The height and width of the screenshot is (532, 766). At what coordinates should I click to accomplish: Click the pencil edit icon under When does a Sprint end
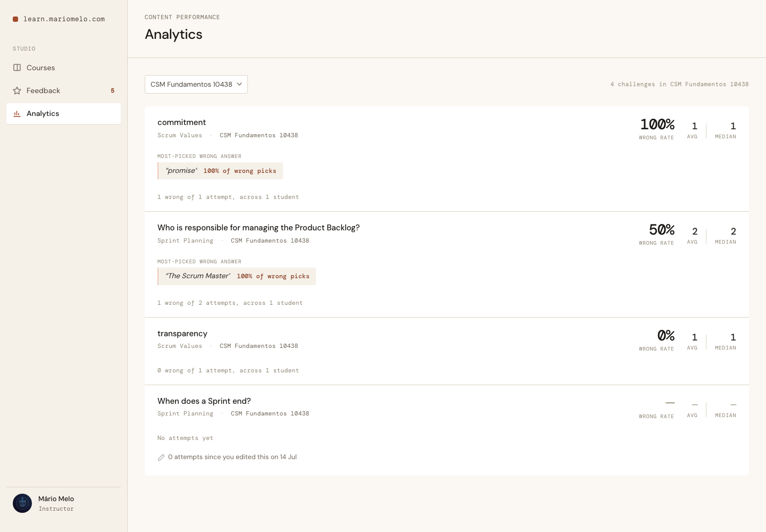click(161, 458)
